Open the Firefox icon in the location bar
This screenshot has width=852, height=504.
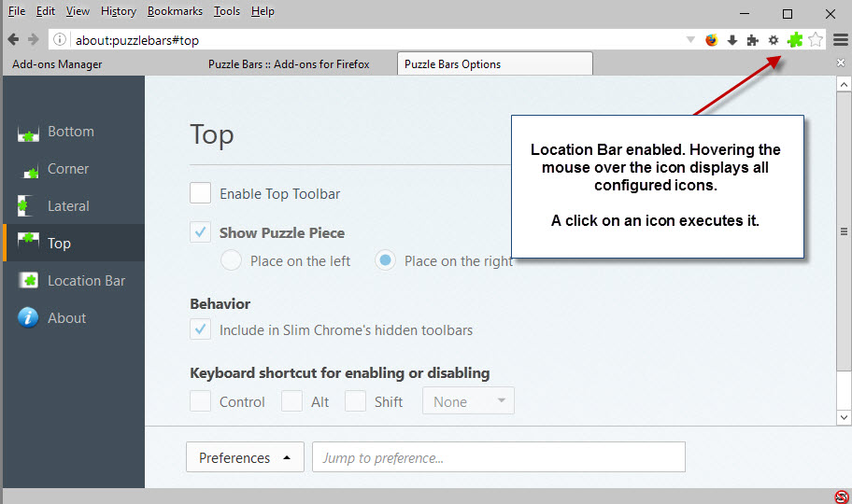coord(711,39)
